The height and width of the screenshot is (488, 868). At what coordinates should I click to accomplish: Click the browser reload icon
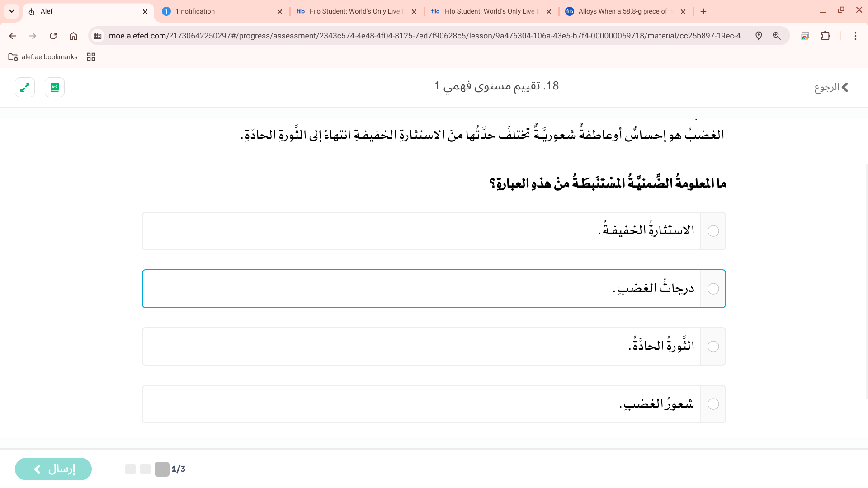[53, 36]
